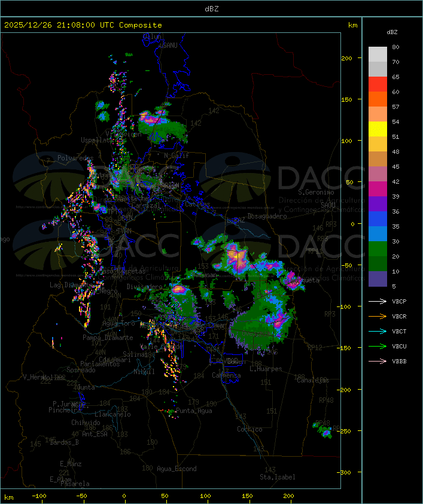Pick the bright yellow 51-54 dBZ swatch
The height and width of the screenshot is (504, 423).
click(378, 129)
